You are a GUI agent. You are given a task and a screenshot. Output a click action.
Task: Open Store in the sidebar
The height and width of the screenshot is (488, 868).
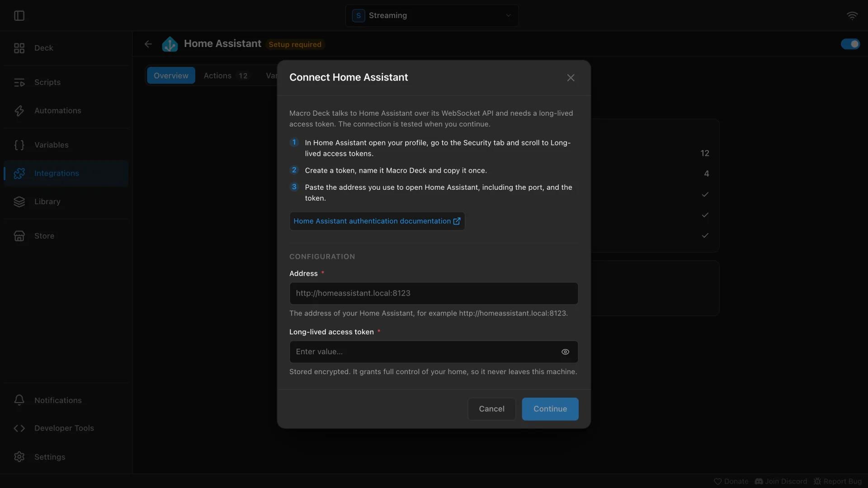point(66,236)
